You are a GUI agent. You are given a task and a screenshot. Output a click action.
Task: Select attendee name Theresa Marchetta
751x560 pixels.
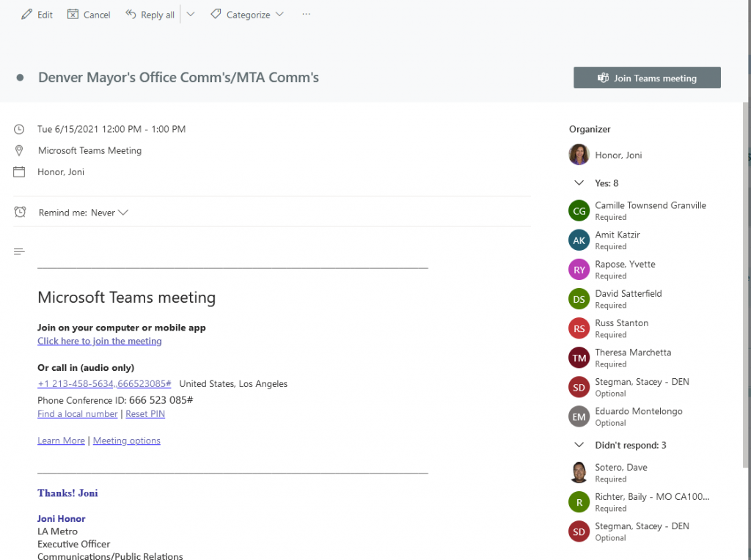pos(633,353)
